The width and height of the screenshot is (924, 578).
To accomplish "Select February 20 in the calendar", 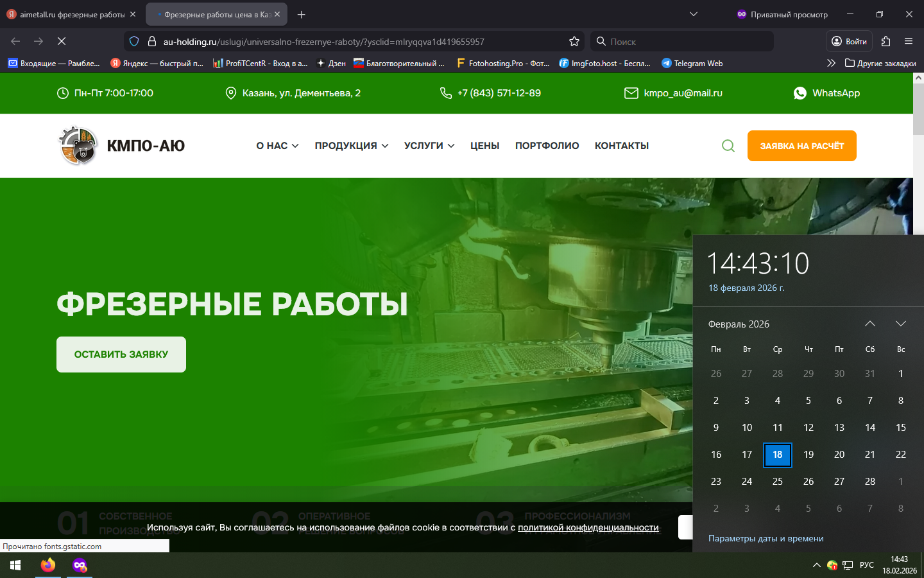I will pyautogui.click(x=839, y=455).
